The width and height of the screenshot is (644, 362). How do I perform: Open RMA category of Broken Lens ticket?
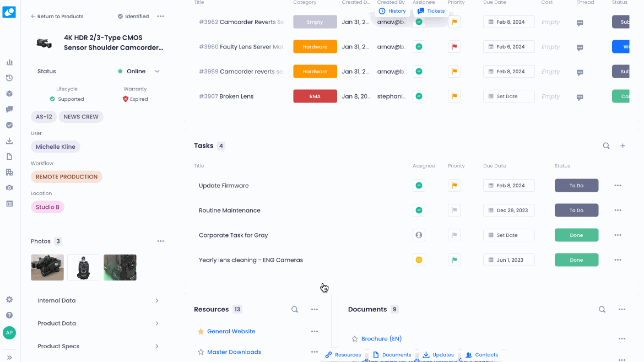tap(315, 96)
